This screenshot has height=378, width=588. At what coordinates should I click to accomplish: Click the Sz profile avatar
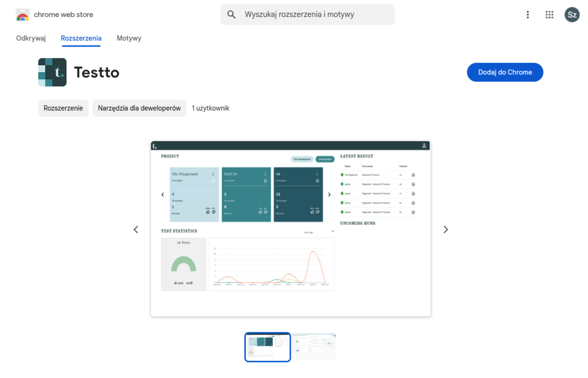[572, 14]
